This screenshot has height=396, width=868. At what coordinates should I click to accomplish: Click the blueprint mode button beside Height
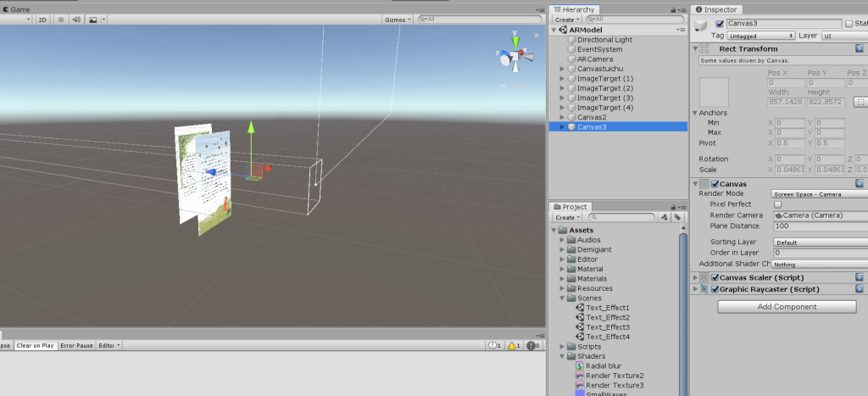click(861, 102)
